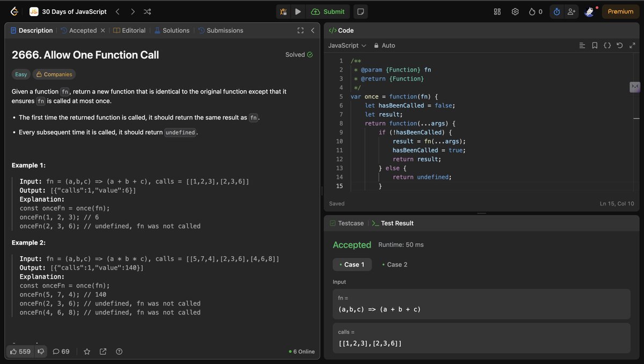Click the 'Ln 15, Col 10' status
The image size is (644, 364).
pyautogui.click(x=617, y=203)
